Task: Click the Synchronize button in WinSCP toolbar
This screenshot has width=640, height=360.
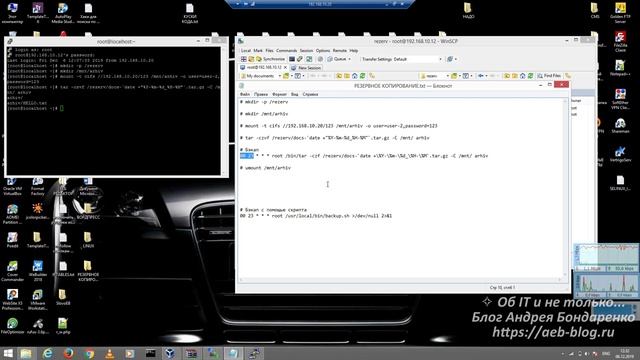Action: tap(270, 59)
